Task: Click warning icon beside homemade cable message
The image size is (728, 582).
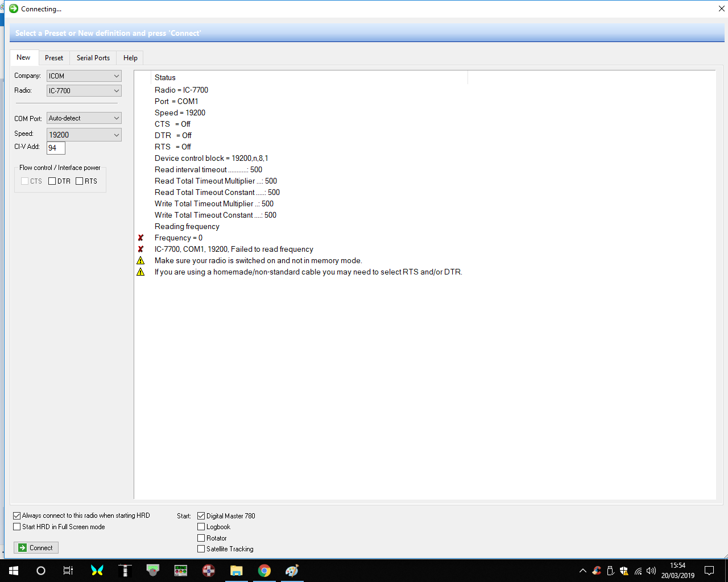Action: click(x=140, y=272)
